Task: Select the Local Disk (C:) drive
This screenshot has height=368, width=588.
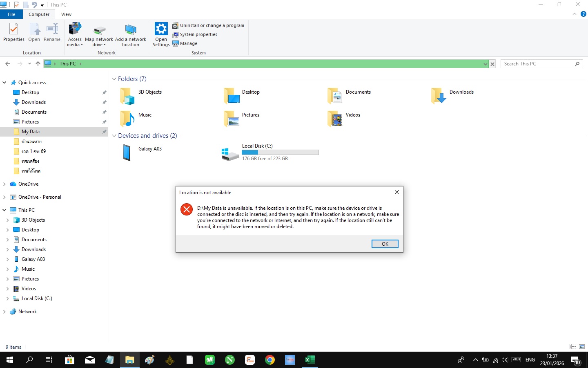Action: tap(270, 153)
